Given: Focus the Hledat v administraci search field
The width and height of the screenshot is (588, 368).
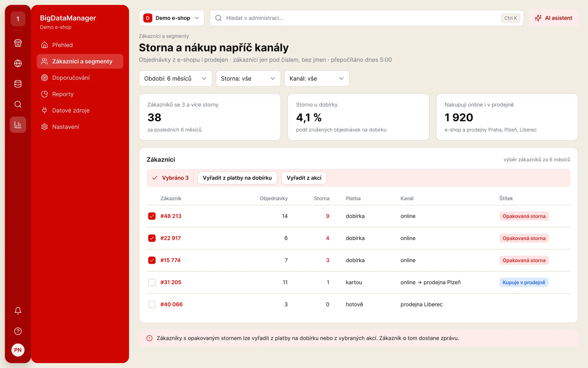Looking at the screenshot, I should click(367, 18).
